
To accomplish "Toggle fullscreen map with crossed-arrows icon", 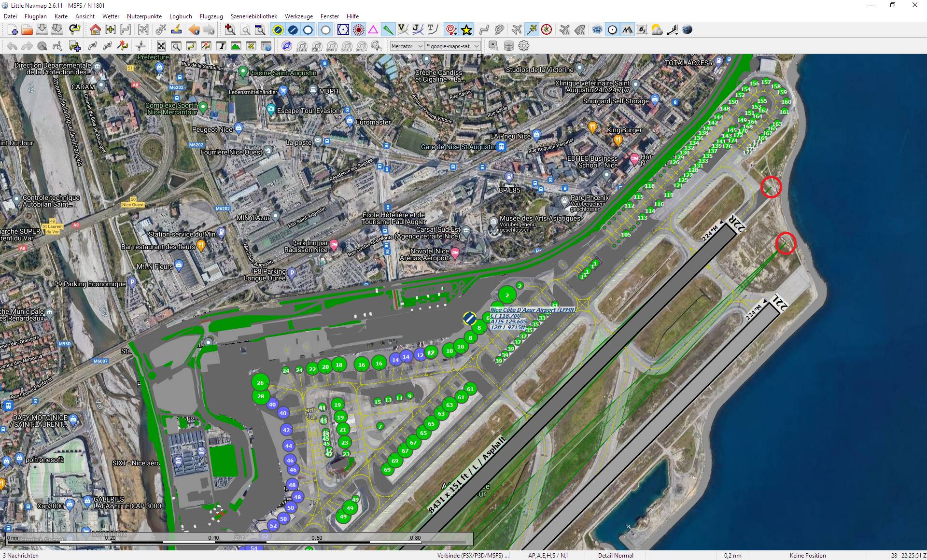I will (x=161, y=46).
